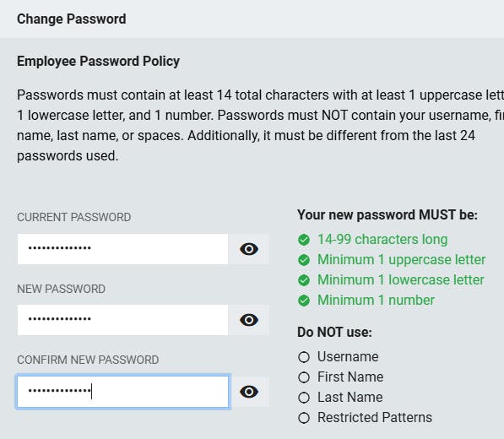Click the Username restriction circle indicator

point(304,357)
